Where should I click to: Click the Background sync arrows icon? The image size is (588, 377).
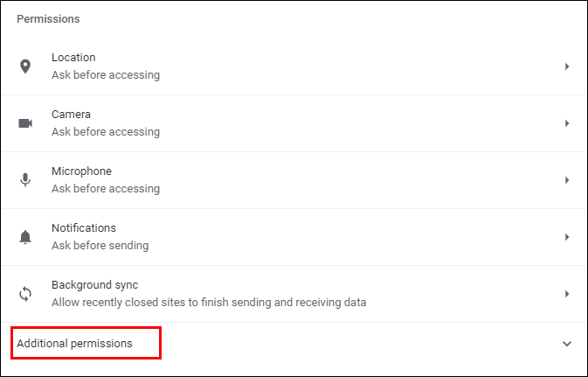pyautogui.click(x=25, y=294)
